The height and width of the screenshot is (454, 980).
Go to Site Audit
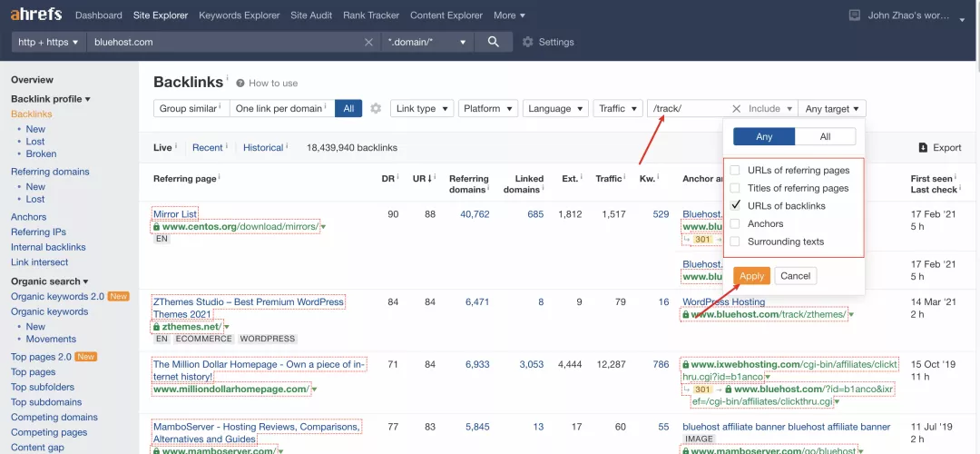311,15
